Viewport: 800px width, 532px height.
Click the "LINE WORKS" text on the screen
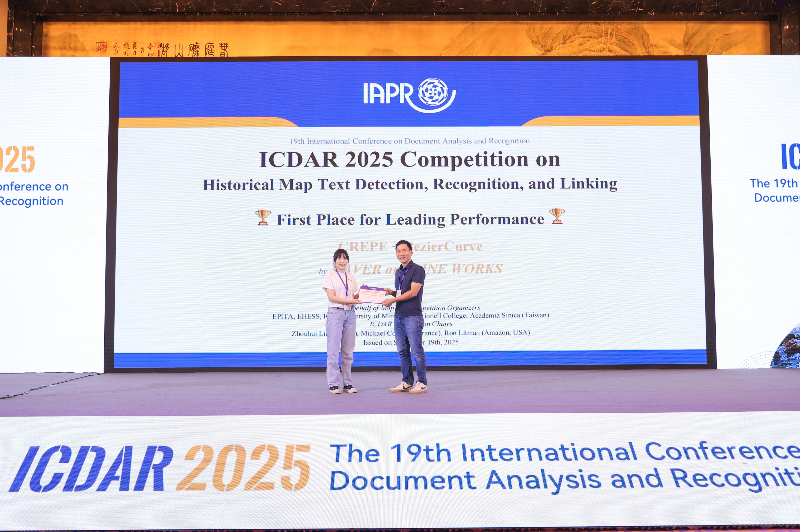click(465, 269)
